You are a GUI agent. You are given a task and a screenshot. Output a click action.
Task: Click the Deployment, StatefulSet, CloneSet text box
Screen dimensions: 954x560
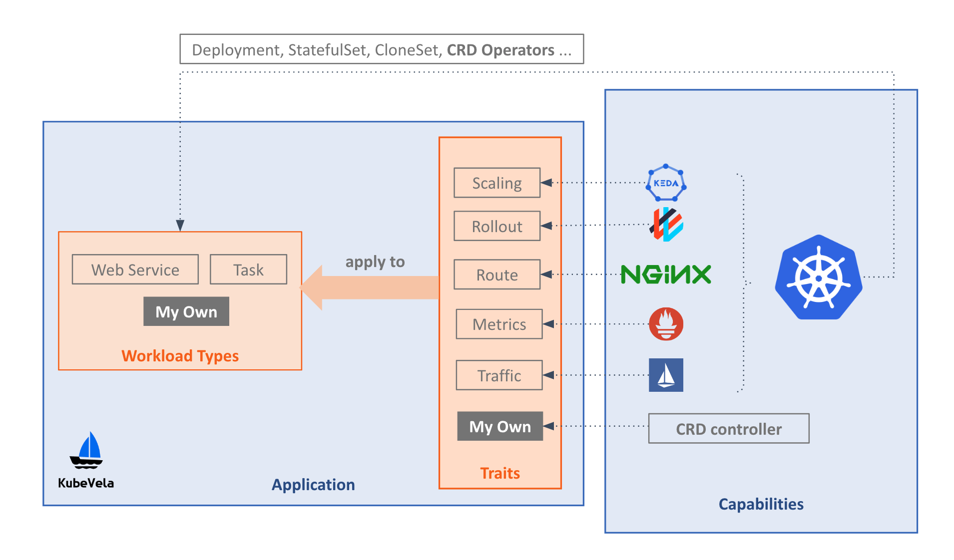[x=382, y=49]
